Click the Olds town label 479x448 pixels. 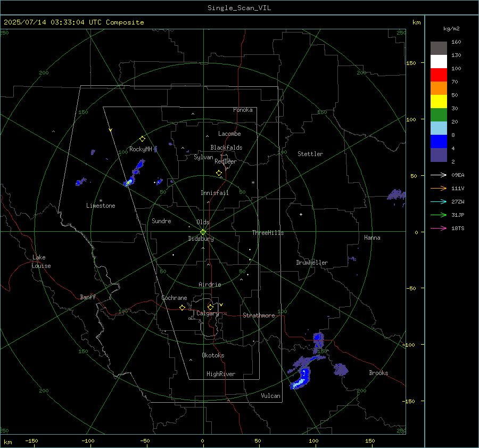click(203, 222)
